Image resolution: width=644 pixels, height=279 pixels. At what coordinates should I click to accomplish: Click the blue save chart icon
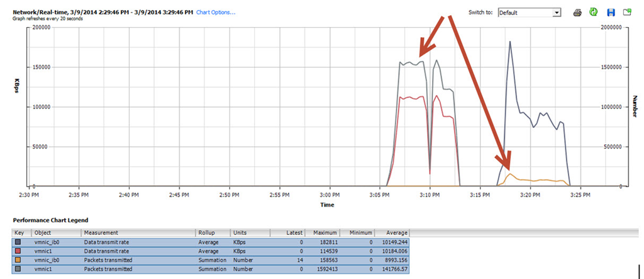coord(610,12)
